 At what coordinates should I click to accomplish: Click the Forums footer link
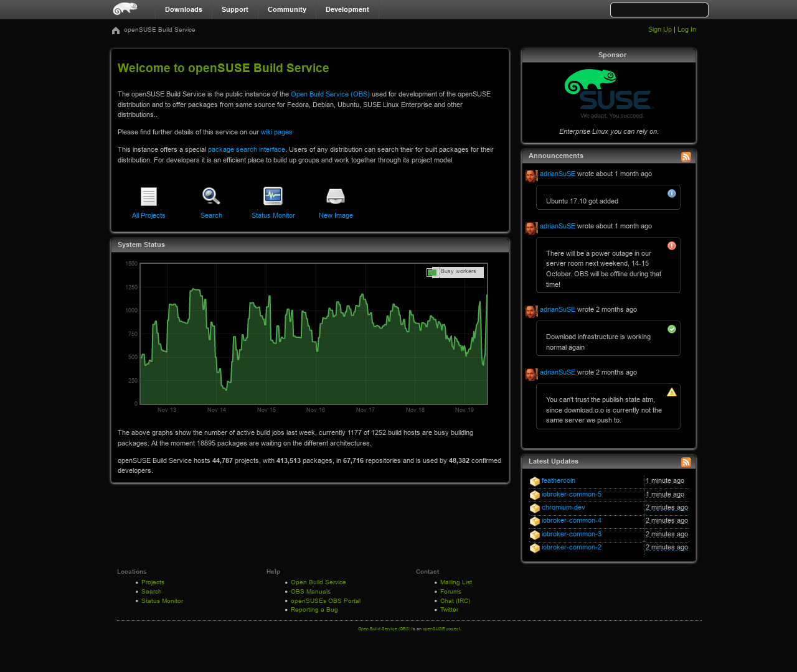pos(451,592)
